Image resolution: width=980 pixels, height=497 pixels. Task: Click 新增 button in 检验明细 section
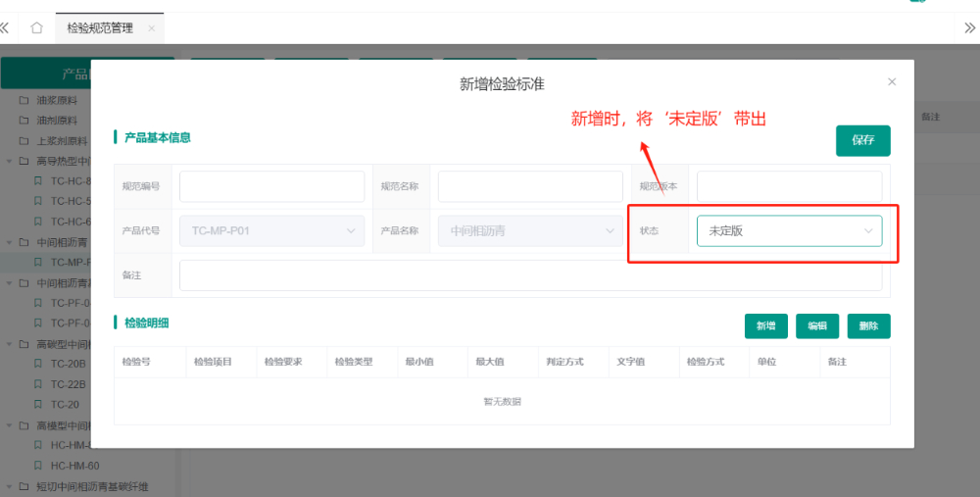765,326
